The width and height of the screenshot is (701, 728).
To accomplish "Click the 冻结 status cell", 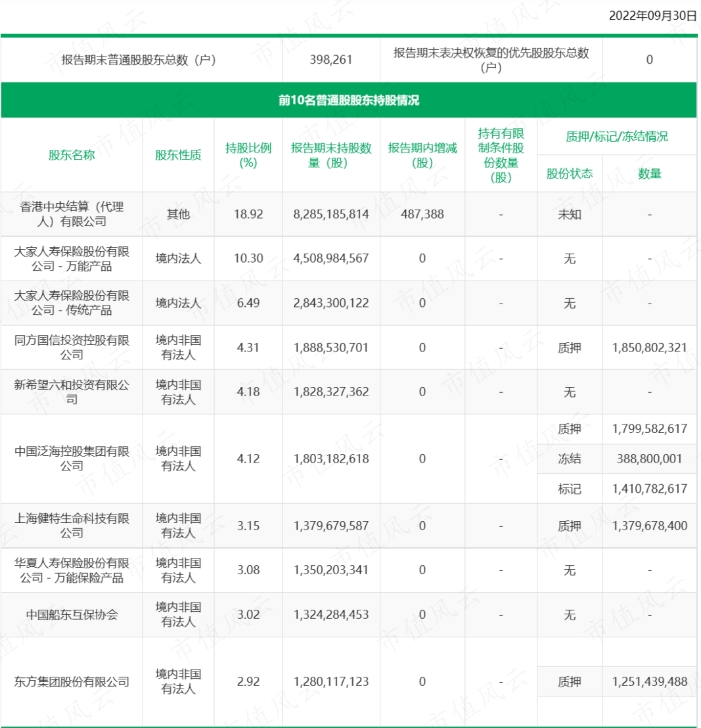I will point(570,459).
